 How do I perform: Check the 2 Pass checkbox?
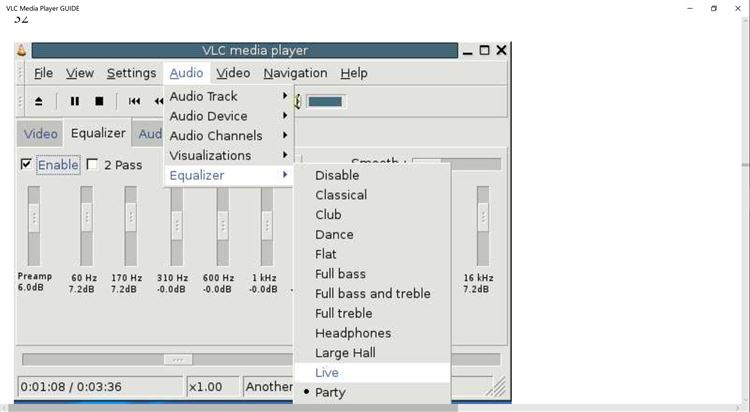[x=92, y=165]
